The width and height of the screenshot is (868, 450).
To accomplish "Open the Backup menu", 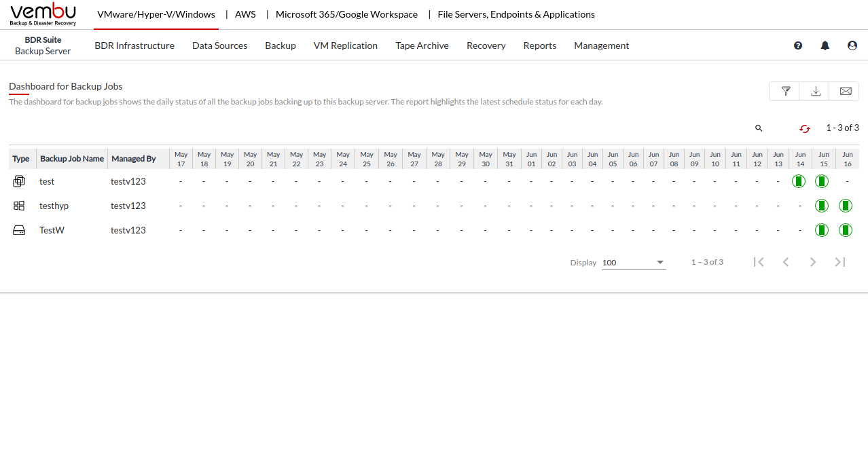I will (281, 45).
